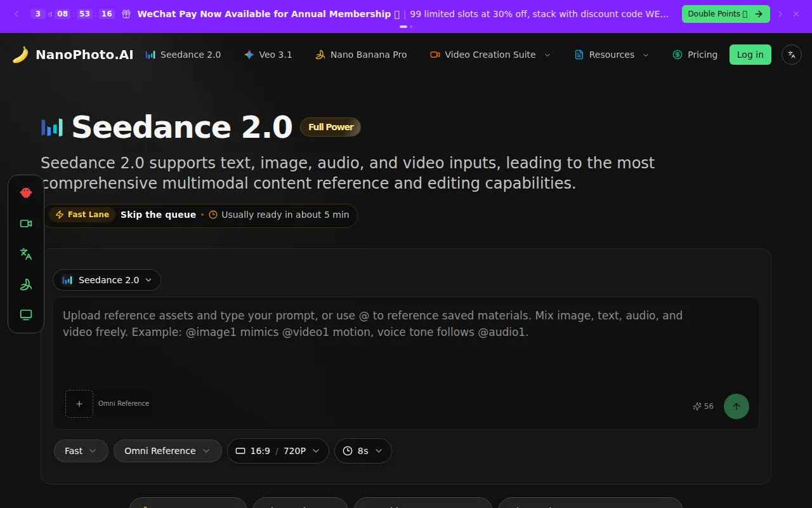Expand the Resources menu in navbar
812x508 pixels.
click(x=612, y=55)
